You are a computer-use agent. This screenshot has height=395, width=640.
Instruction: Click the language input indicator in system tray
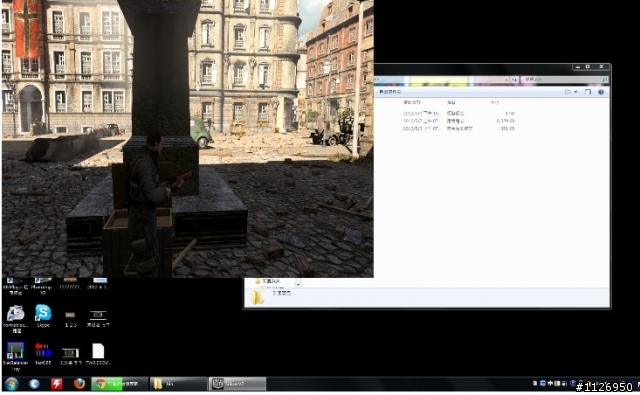click(x=551, y=384)
